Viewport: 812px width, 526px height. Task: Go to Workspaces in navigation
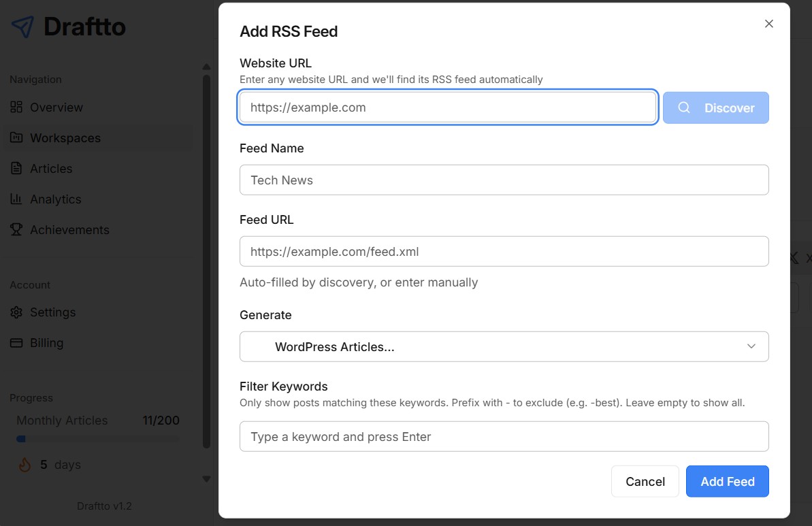pos(99,137)
